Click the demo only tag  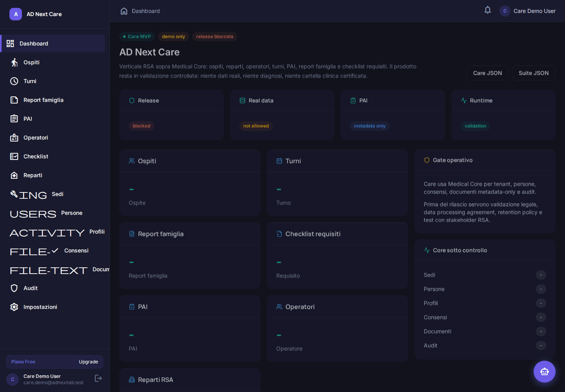point(173,36)
